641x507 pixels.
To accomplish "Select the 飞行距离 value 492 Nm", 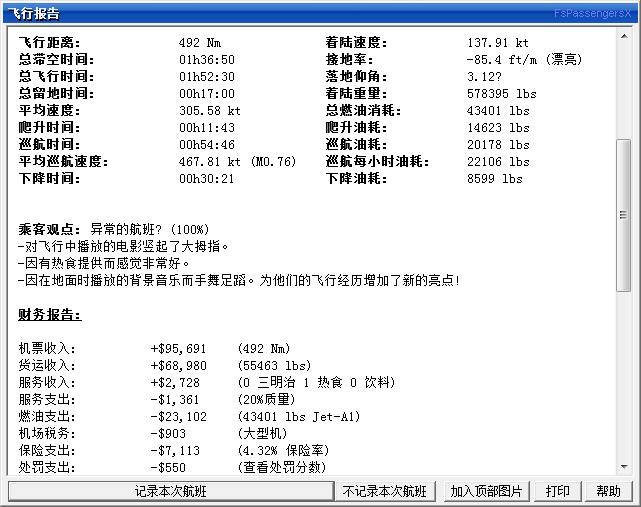I will 200,43.
